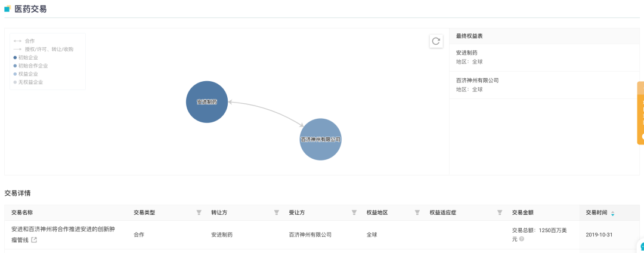Select the 百济神州有限公司 node in graph

320,139
